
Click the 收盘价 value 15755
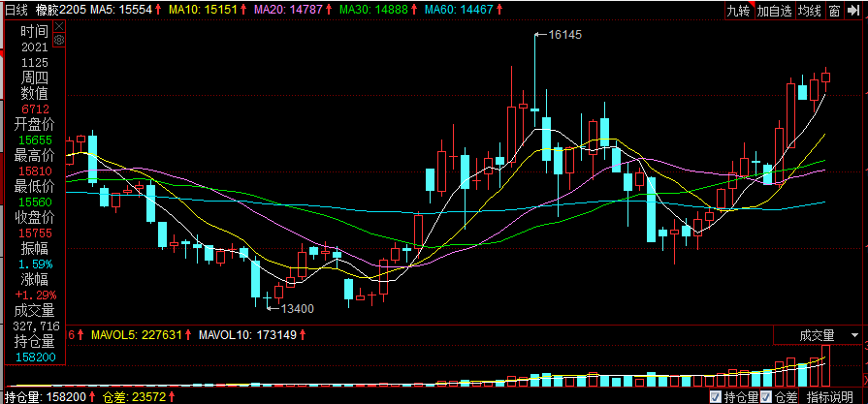[35, 233]
